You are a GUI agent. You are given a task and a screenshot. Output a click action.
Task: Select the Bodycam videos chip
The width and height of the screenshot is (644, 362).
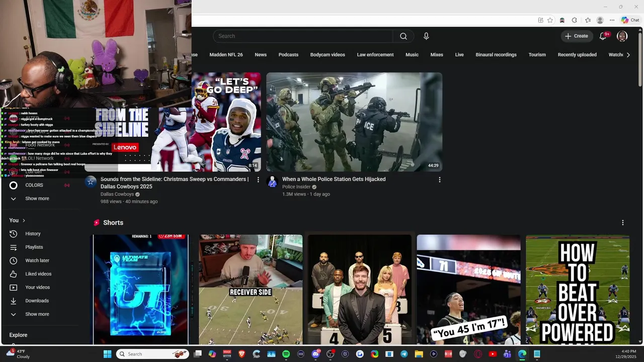click(328, 55)
